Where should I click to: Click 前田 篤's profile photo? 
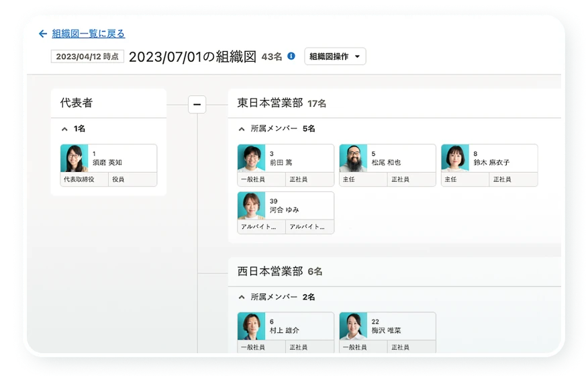251,158
